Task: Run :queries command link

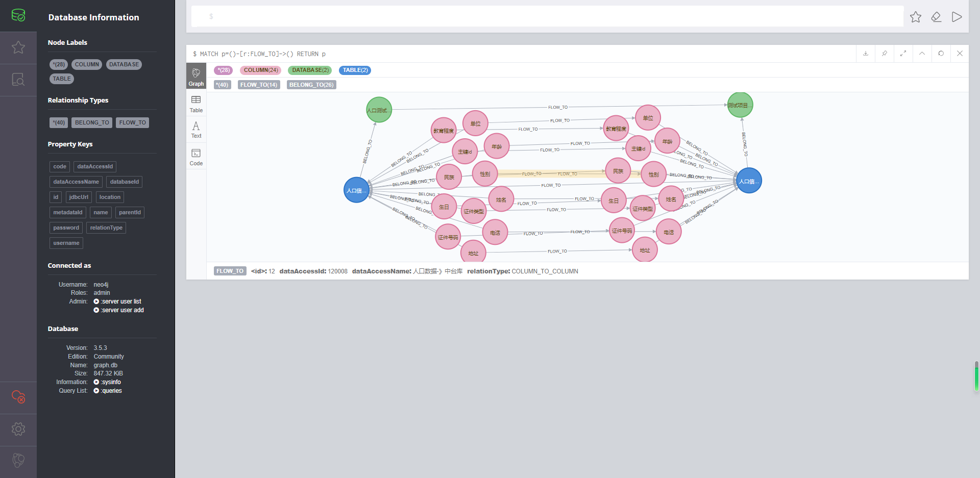Action: pos(108,391)
